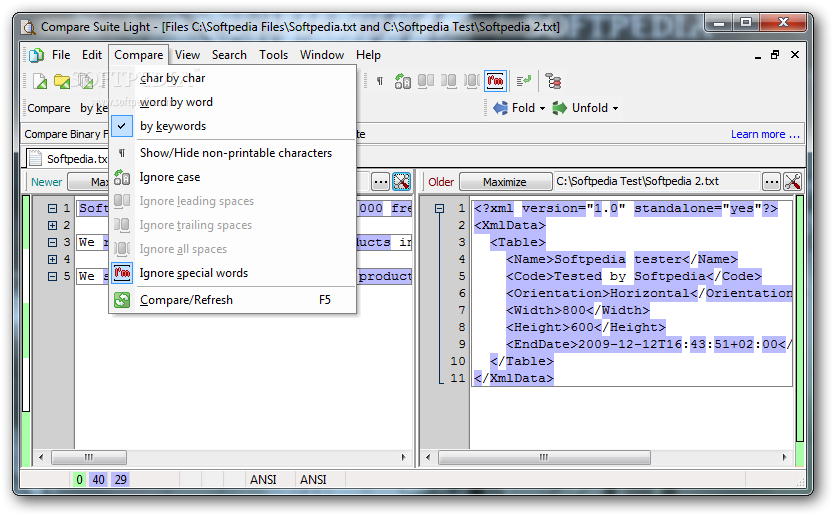Viewport: 834px width, 516px height.
Task: Toggle Show/Hide non-printable characters
Action: click(x=233, y=153)
